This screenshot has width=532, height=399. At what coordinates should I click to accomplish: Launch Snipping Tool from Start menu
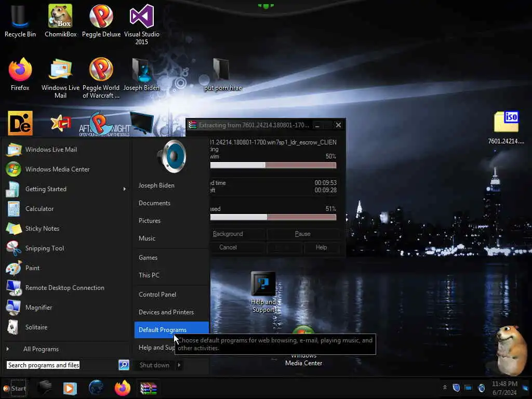(x=66, y=248)
